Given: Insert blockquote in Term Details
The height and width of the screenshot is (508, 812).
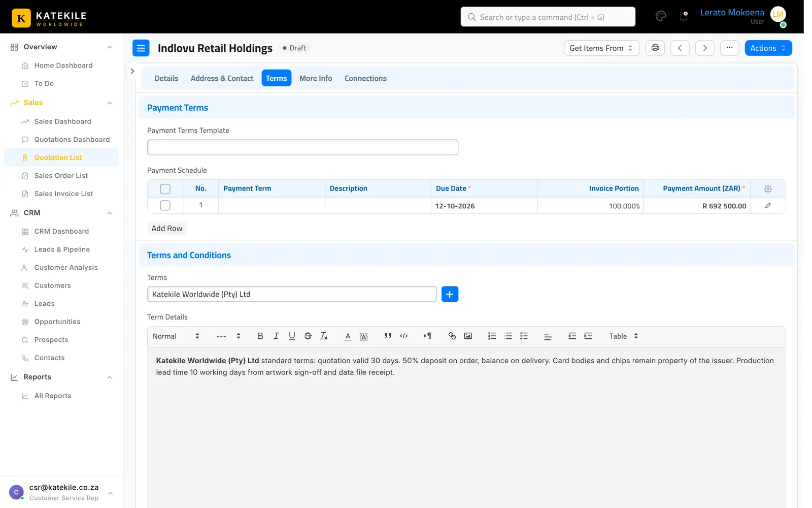Looking at the screenshot, I should click(388, 336).
